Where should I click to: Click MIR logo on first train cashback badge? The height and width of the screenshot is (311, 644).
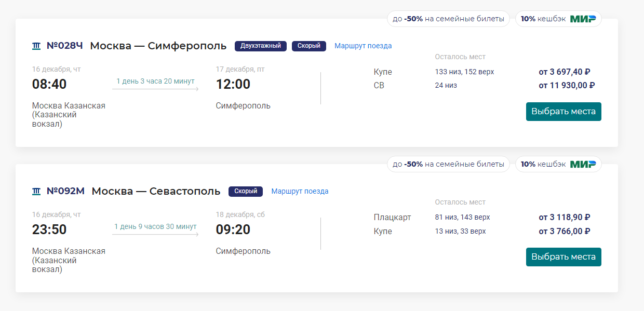pos(583,19)
